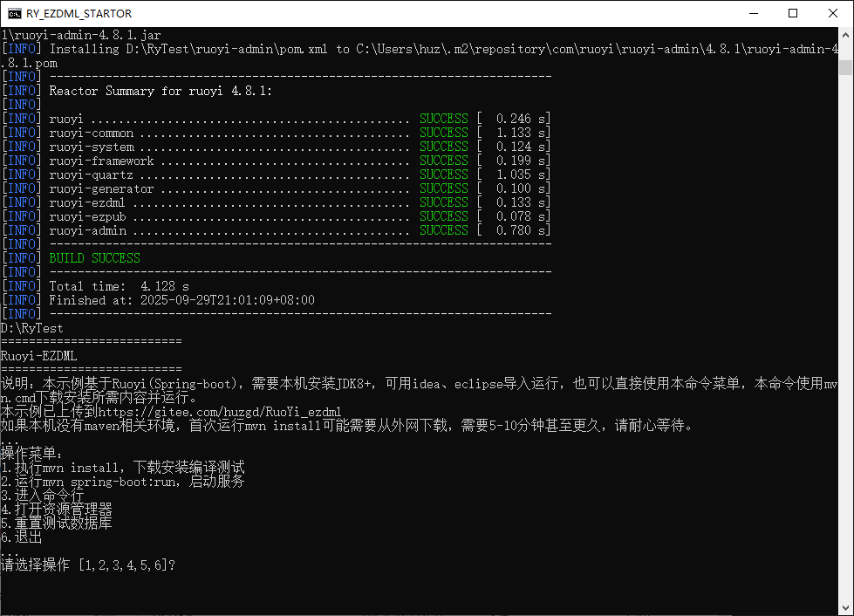Click menu option 4 打开资源管理器

click(x=56, y=510)
